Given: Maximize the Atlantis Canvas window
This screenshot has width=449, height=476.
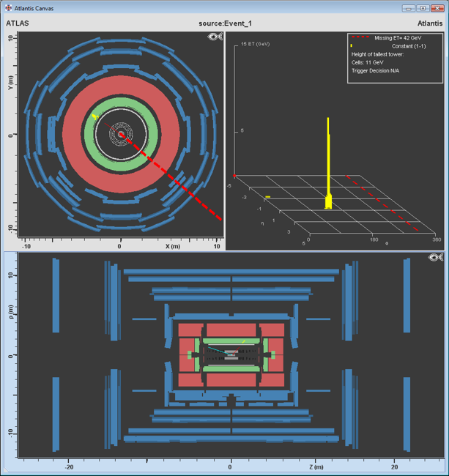Looking at the screenshot, I should pyautogui.click(x=423, y=7).
